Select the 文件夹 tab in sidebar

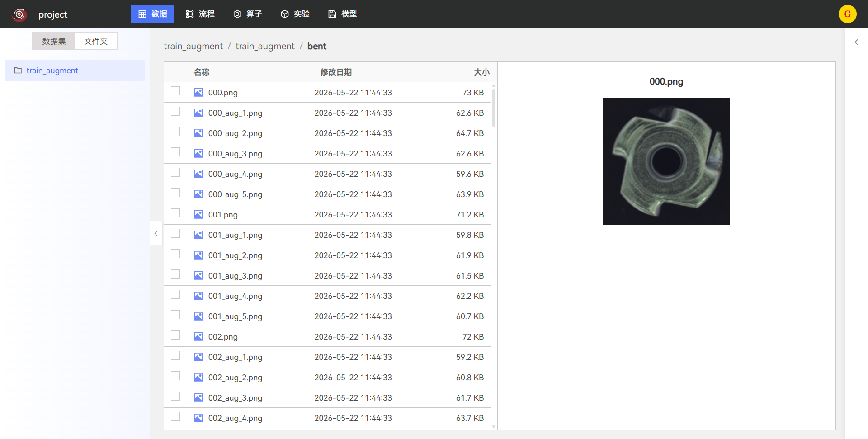96,41
